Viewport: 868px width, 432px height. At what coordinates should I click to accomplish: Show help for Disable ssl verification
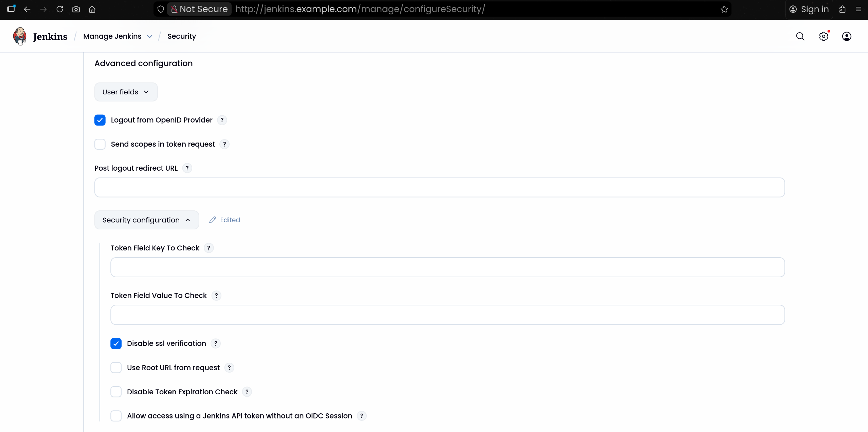click(x=215, y=343)
